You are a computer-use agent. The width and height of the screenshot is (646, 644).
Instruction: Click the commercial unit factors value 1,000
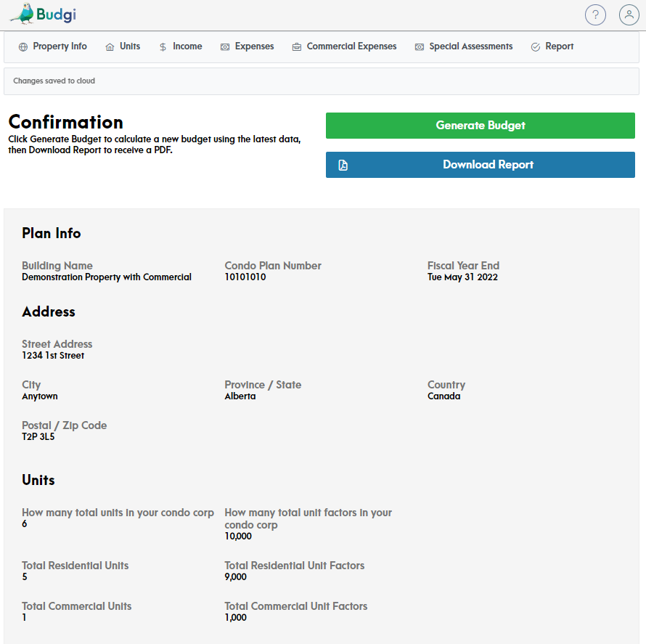tap(236, 618)
